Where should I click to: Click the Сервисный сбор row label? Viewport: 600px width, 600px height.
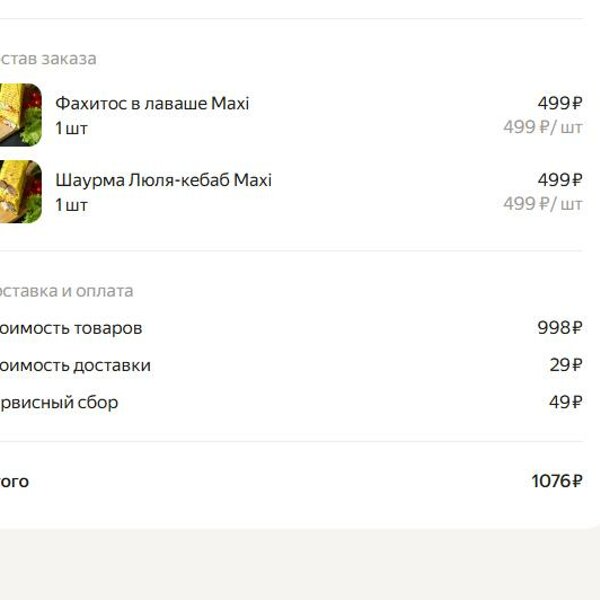click(x=59, y=403)
